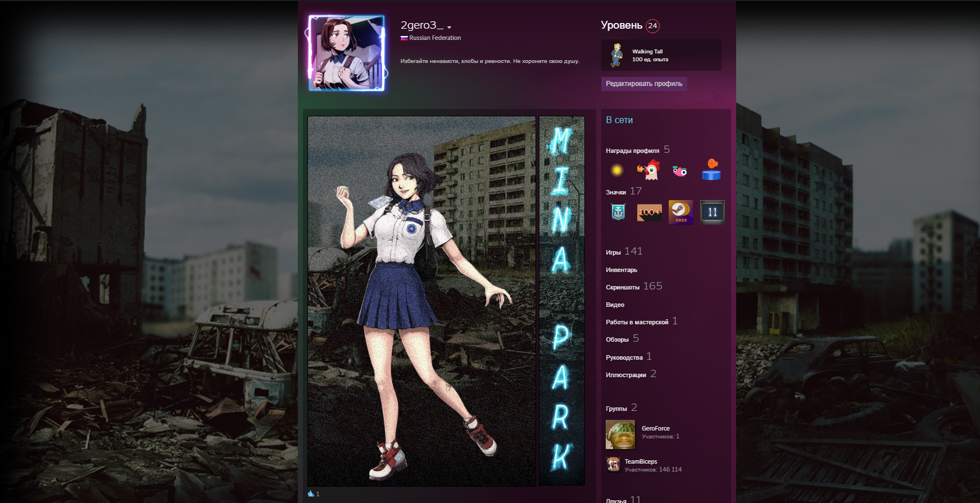Open the 'Обзоры' reviews link

point(617,339)
